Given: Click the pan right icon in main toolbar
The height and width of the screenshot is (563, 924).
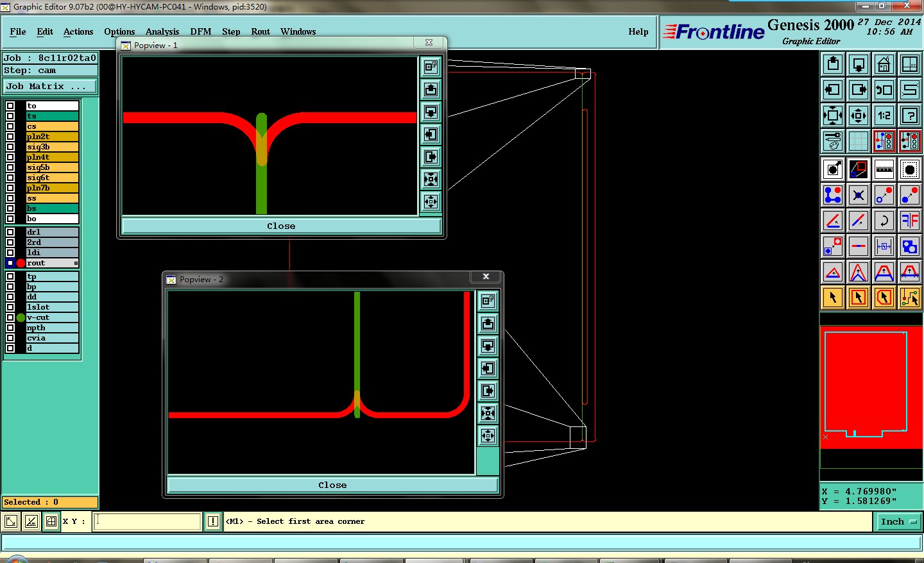Looking at the screenshot, I should pos(859,90).
